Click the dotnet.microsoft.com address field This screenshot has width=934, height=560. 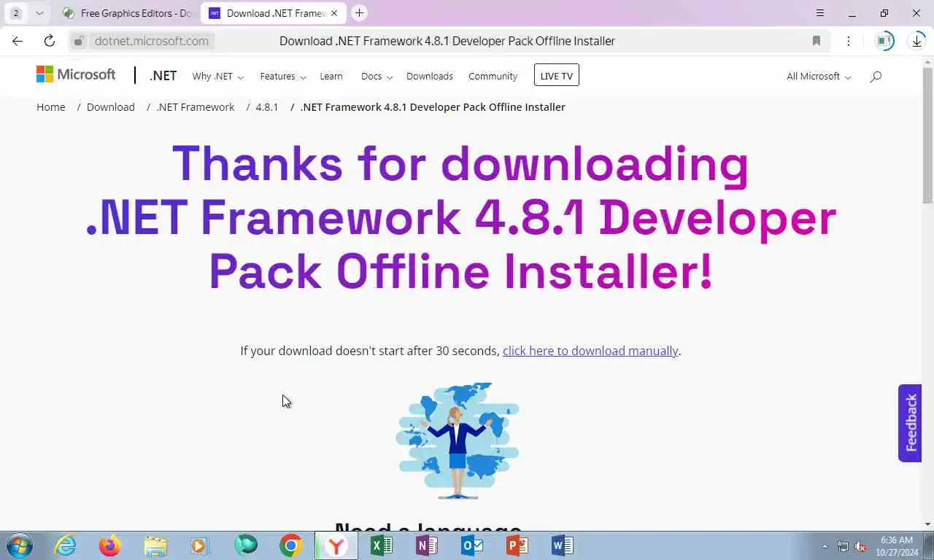(152, 41)
